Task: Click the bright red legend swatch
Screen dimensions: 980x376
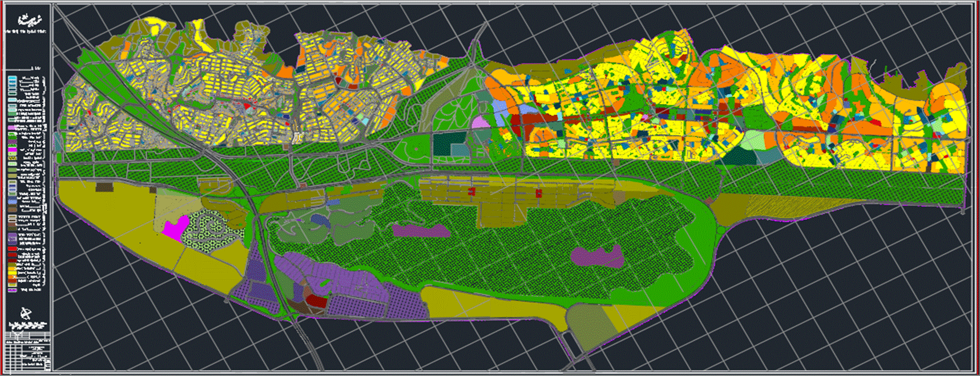Action: pyautogui.click(x=12, y=250)
